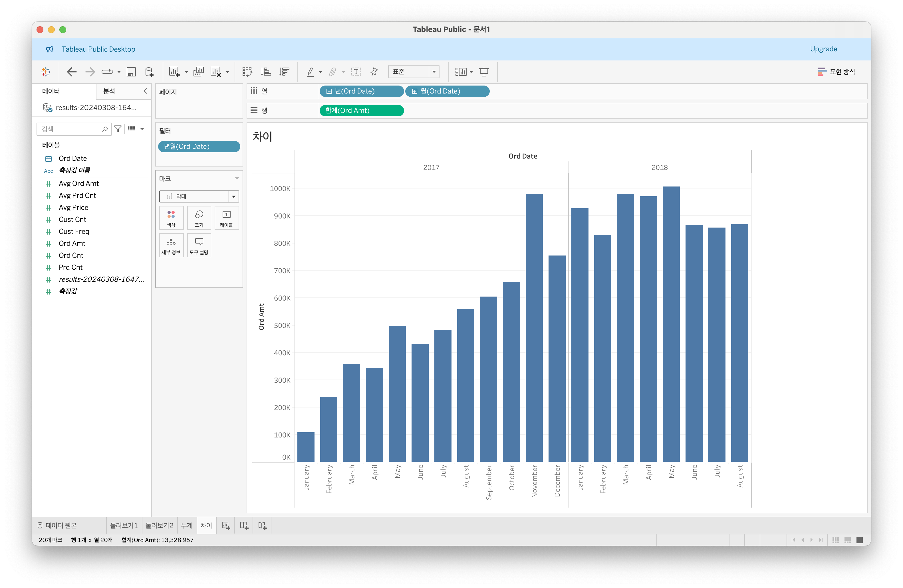This screenshot has width=903, height=588.
Task: Open the Tooltip marks card
Action: click(x=199, y=245)
